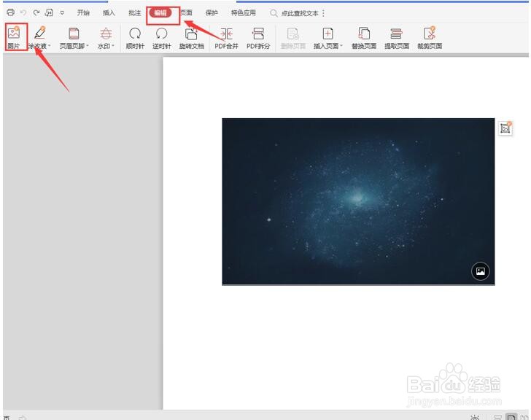The image size is (531, 420).
Task: Expand the 水印 dropdown arrow
Action: click(113, 46)
